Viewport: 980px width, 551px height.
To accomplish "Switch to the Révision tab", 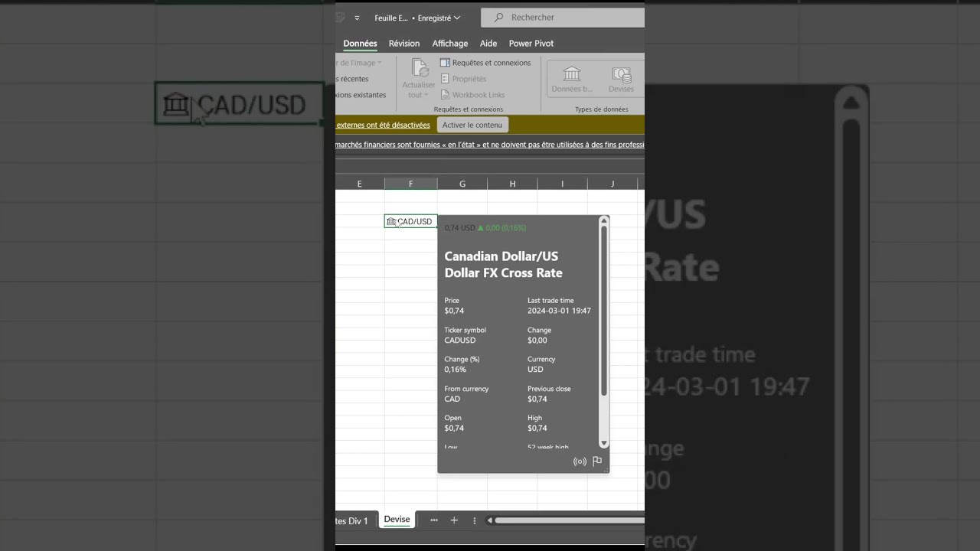I will click(404, 44).
